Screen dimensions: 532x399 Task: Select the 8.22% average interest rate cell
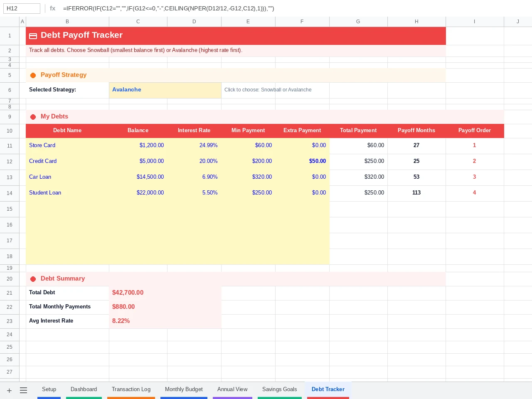click(x=165, y=321)
